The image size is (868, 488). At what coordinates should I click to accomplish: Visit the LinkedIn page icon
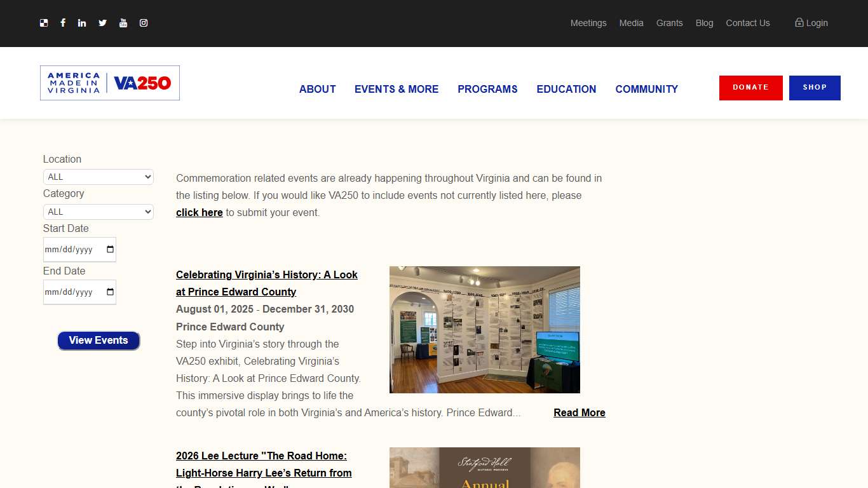point(82,23)
